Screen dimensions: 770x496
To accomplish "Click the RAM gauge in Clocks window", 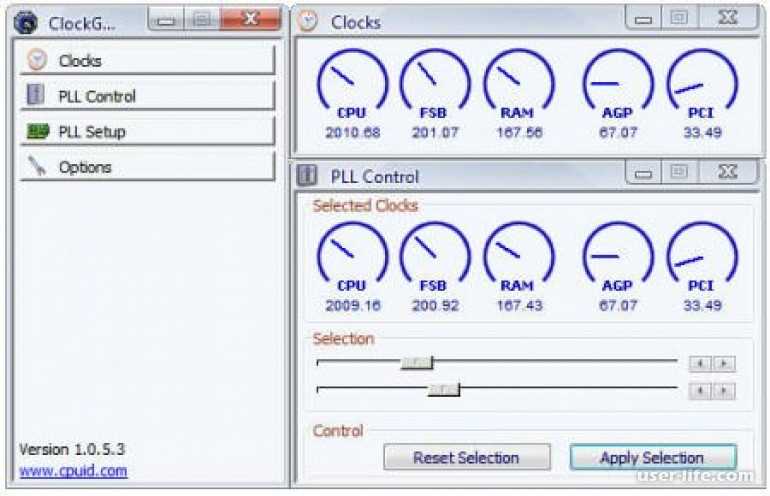I will click(519, 81).
